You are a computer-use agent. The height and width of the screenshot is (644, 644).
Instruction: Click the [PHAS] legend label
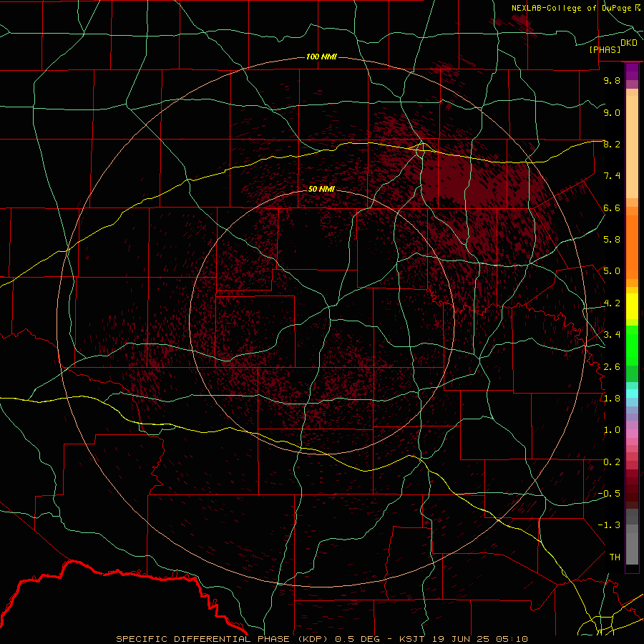[605, 49]
